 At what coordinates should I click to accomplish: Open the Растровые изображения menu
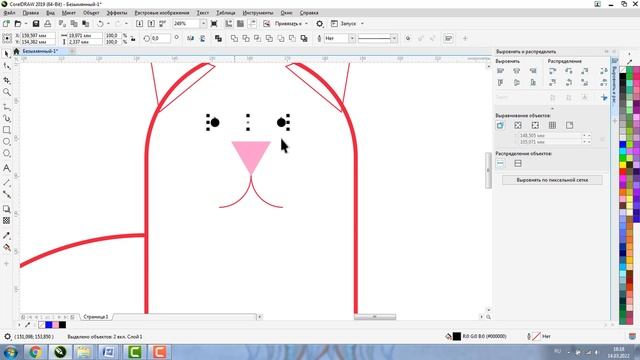(162, 13)
